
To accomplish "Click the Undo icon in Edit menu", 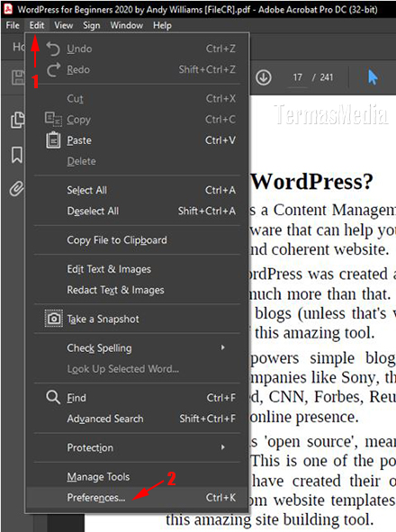I will [x=53, y=49].
